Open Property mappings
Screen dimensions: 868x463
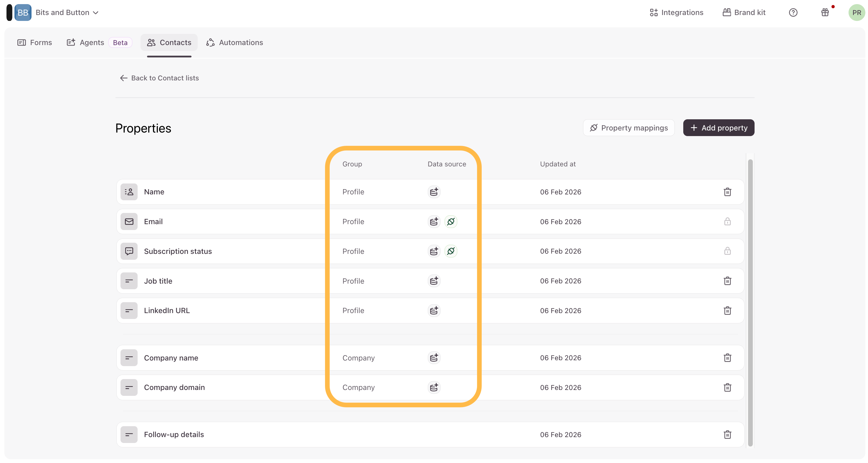(x=628, y=128)
